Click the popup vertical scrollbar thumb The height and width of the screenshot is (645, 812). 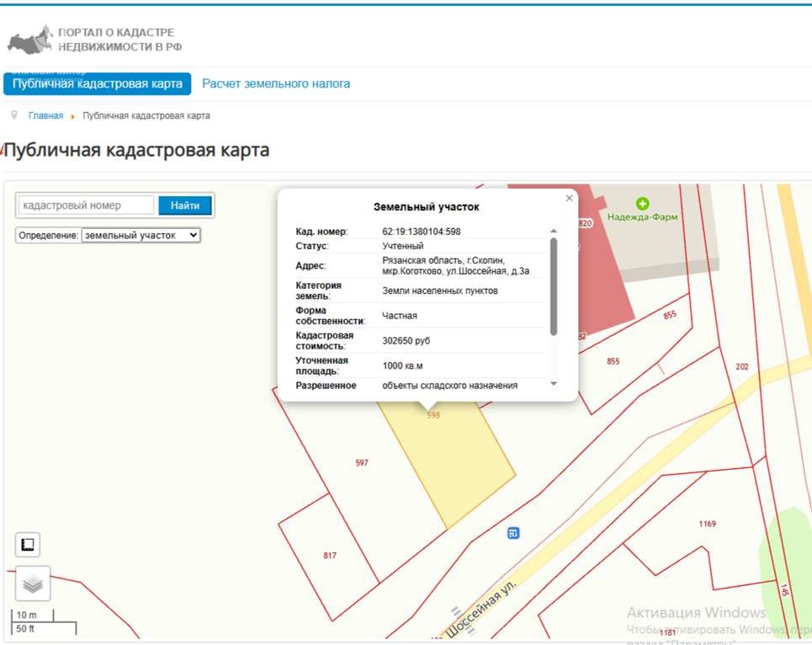point(553,286)
